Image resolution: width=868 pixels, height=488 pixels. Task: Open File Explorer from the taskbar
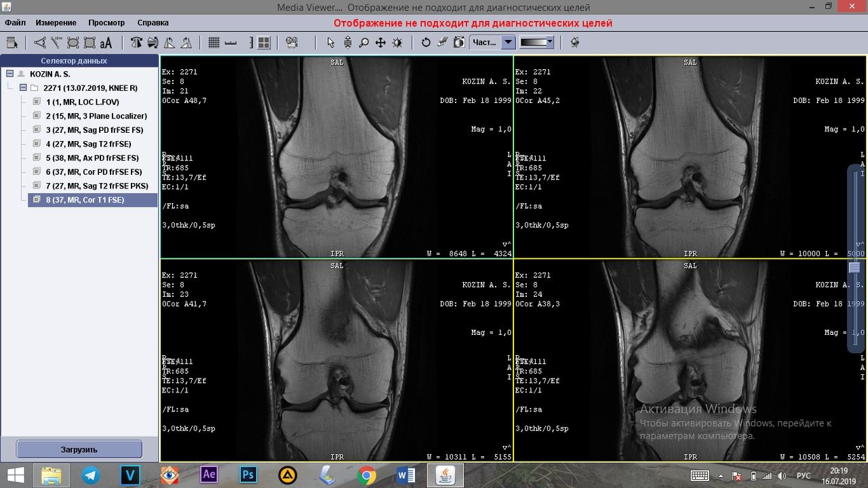pos(52,475)
